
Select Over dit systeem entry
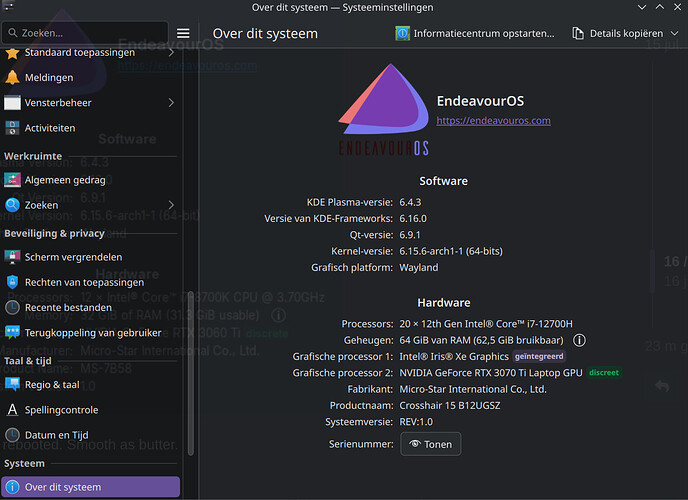[91, 487]
